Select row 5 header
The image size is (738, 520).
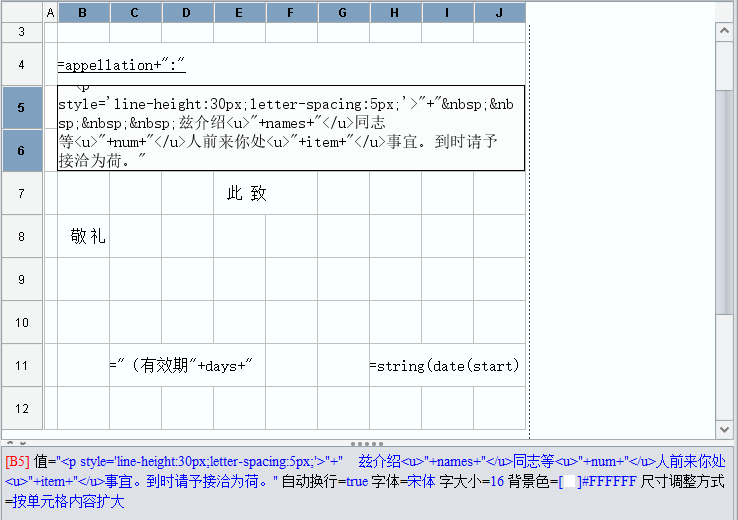(x=22, y=107)
